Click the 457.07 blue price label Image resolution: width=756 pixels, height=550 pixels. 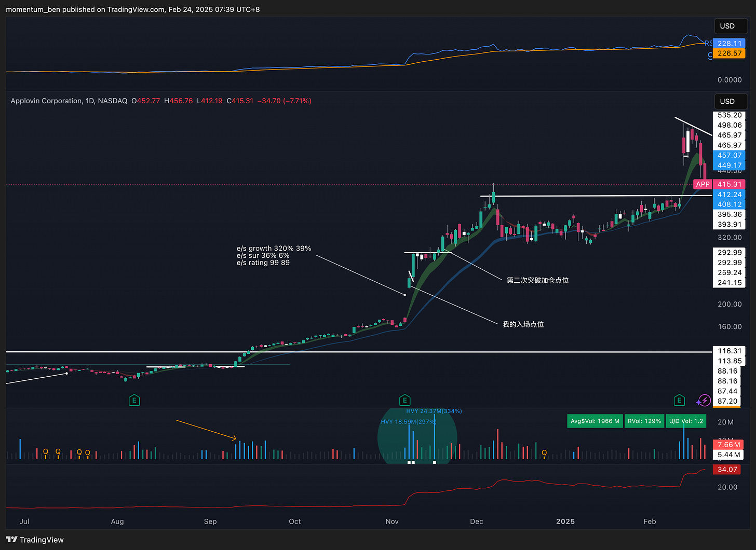[x=729, y=155]
